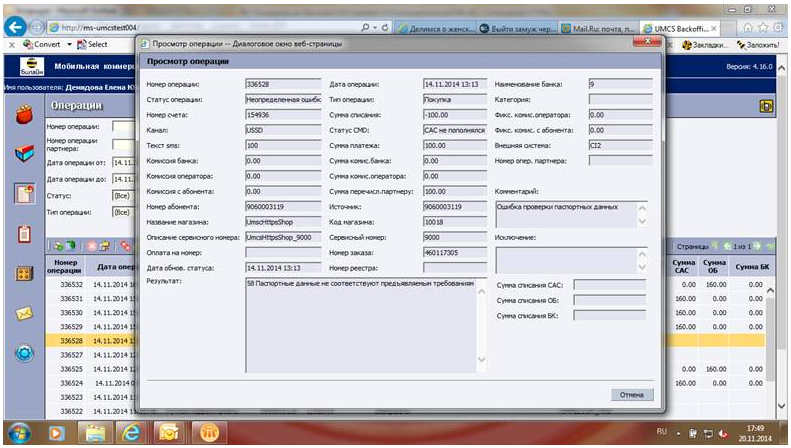Viewport: 791px width, 448px height.
Task: Close the UMCS Backoffice tab
Action: [x=714, y=29]
